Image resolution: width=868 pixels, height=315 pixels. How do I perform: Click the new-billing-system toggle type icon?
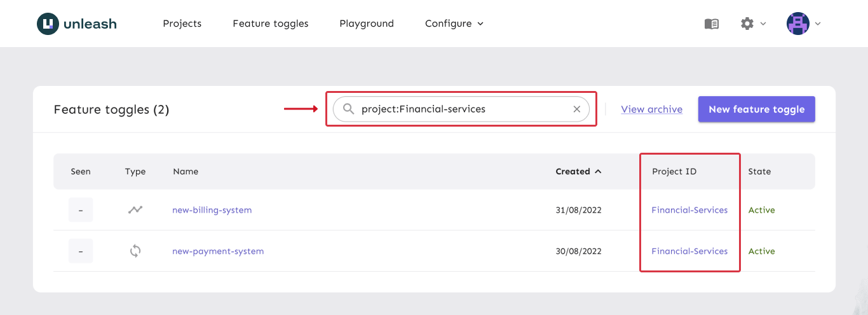pos(135,209)
